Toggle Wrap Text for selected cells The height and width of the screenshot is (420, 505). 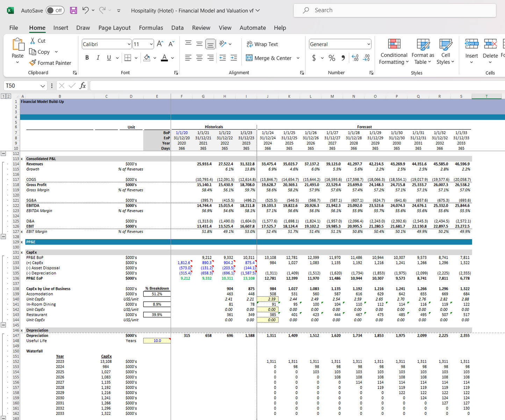(x=262, y=44)
